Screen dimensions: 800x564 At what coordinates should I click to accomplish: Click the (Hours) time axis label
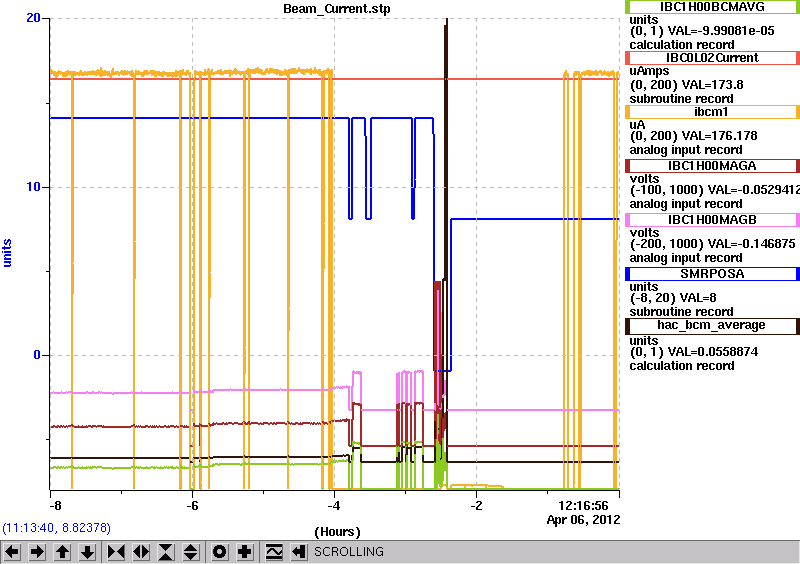coord(337,532)
